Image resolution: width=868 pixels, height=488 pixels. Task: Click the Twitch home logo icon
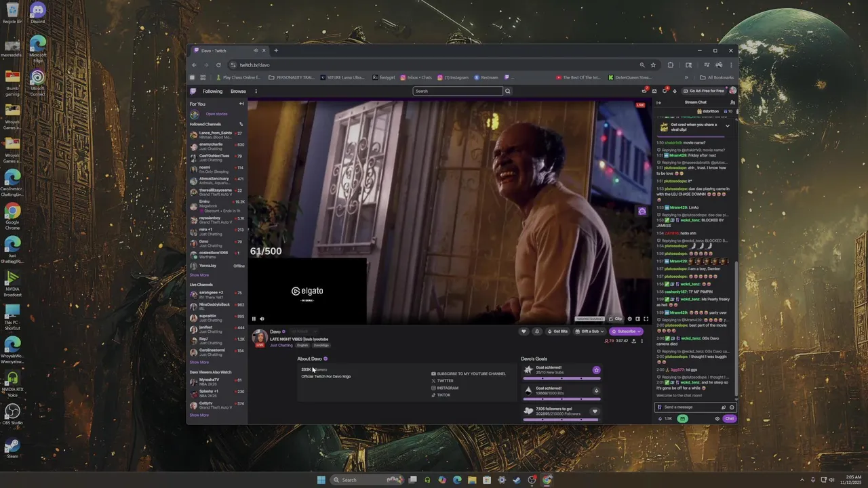[x=193, y=91]
